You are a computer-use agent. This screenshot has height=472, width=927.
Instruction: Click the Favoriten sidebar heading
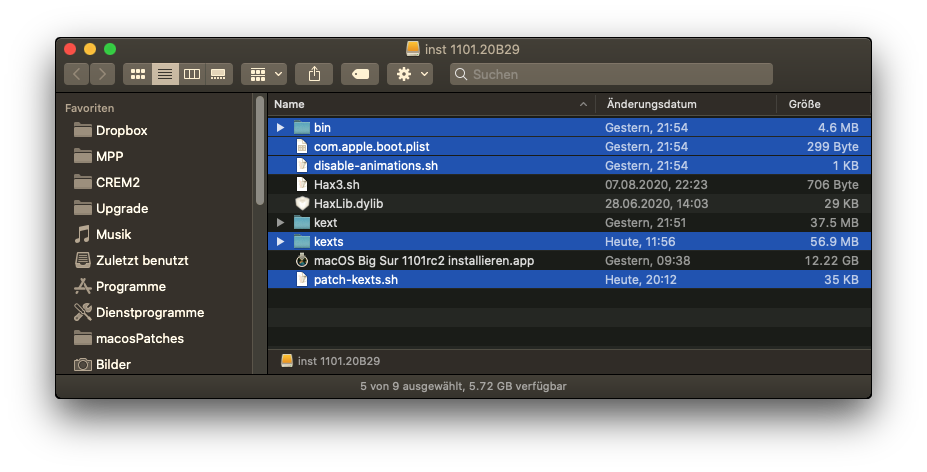point(89,108)
